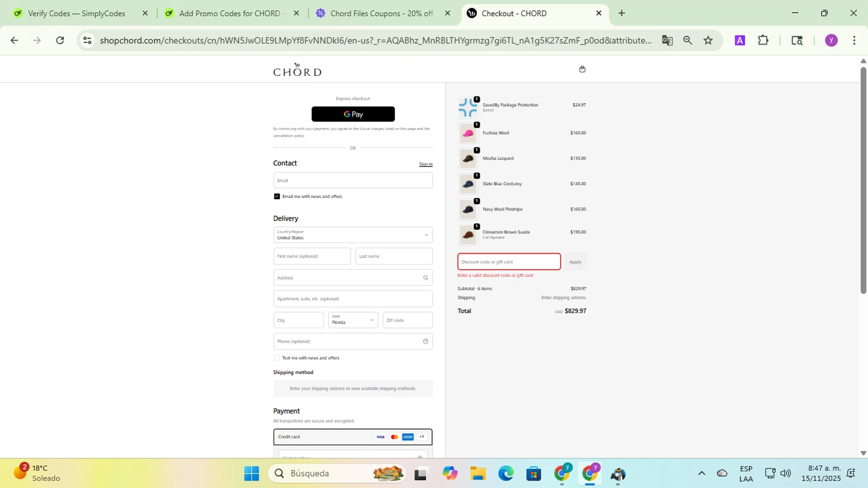
Task: Open the Chrome three-dot menu
Action: (x=854, y=41)
